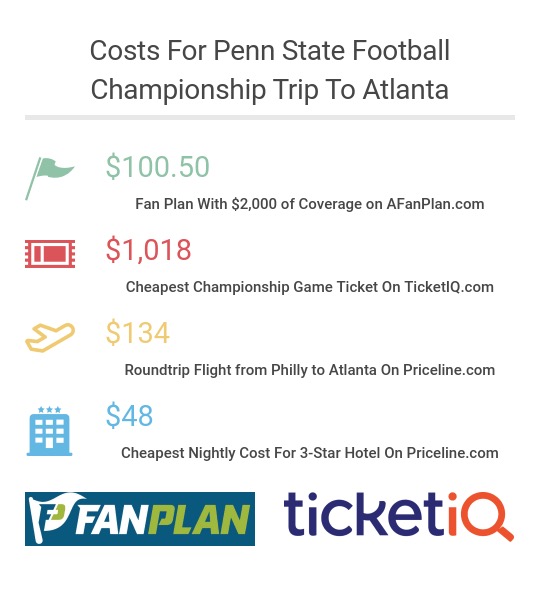This screenshot has width=538, height=598.
Task: Open the Priceline.com roundtrip flight description
Action: coord(310,370)
